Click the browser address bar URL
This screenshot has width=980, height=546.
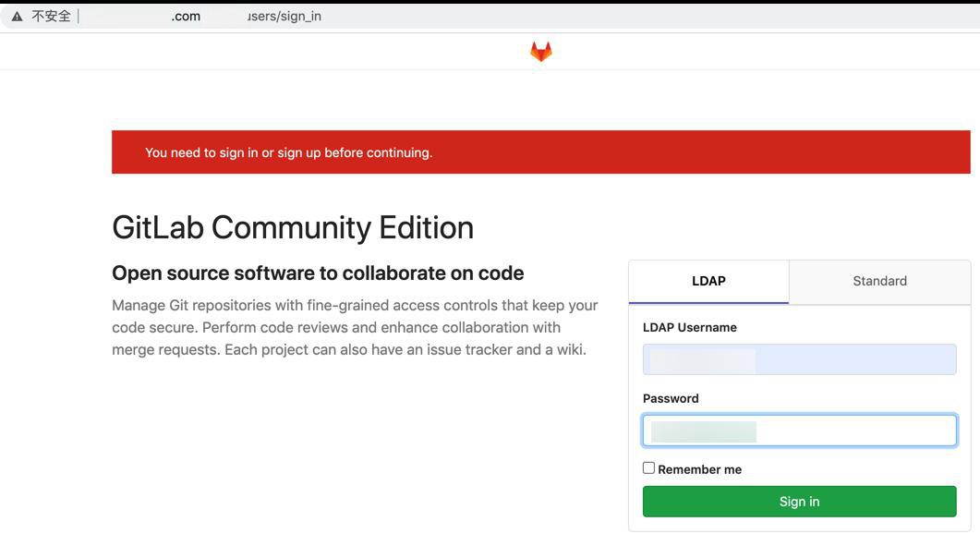(x=185, y=16)
